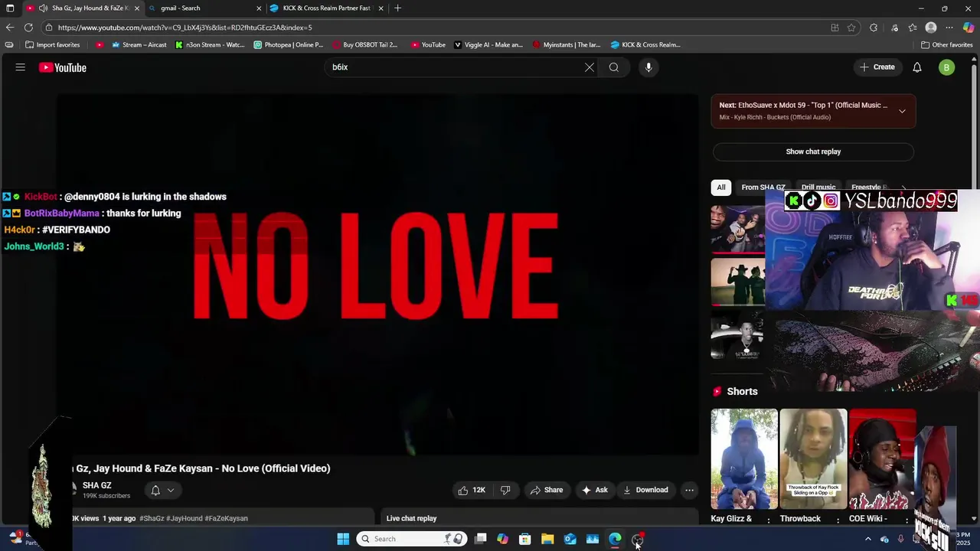The height and width of the screenshot is (551, 980).
Task: Select the All filter chip
Action: tap(721, 187)
